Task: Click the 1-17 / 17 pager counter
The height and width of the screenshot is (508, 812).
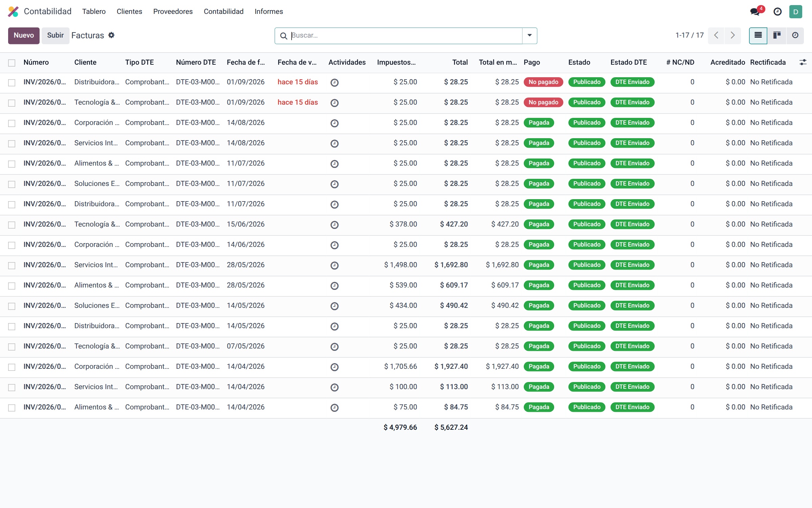Action: (x=689, y=35)
